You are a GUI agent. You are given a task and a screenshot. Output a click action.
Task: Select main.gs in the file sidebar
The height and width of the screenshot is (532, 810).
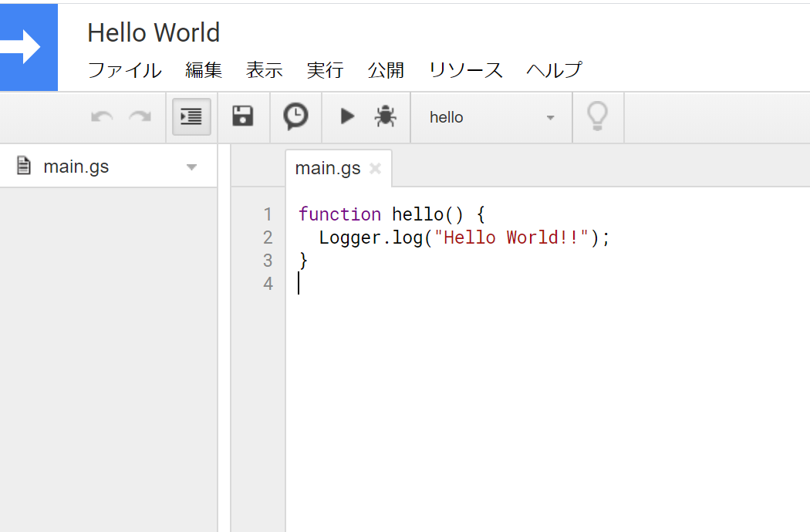coord(76,167)
